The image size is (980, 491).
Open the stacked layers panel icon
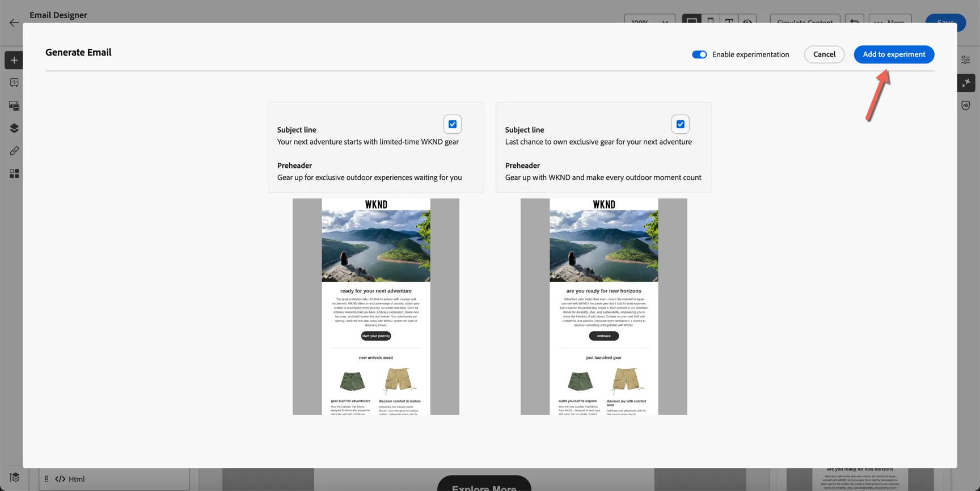14,128
